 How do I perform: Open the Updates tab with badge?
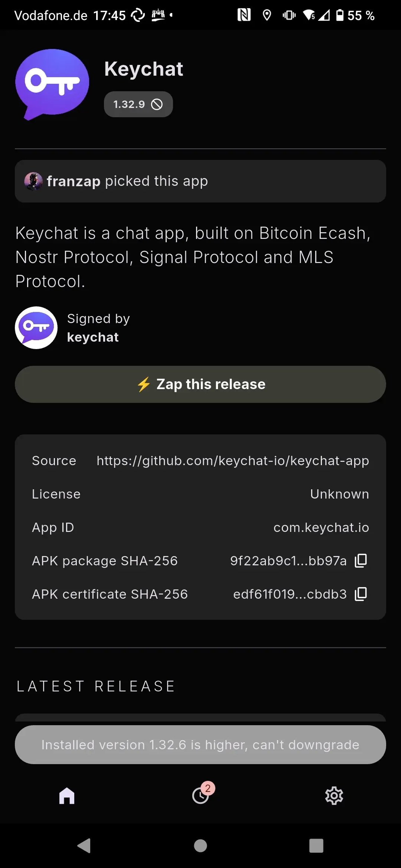(200, 796)
